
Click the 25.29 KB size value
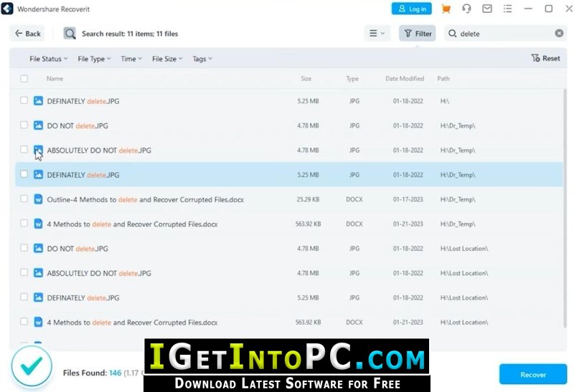point(308,199)
